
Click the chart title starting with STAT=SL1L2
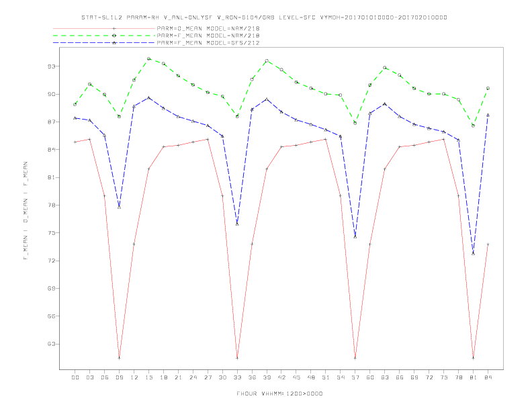[264, 17]
